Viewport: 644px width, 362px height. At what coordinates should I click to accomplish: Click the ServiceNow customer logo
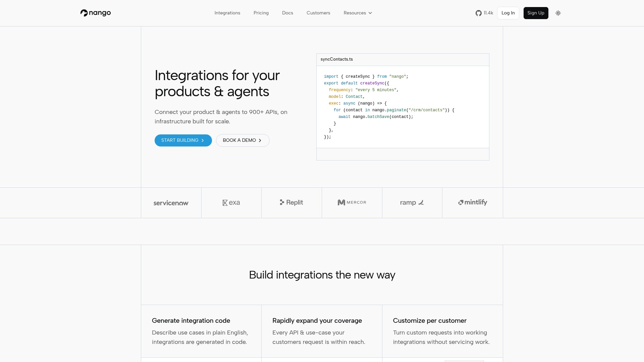click(x=171, y=203)
